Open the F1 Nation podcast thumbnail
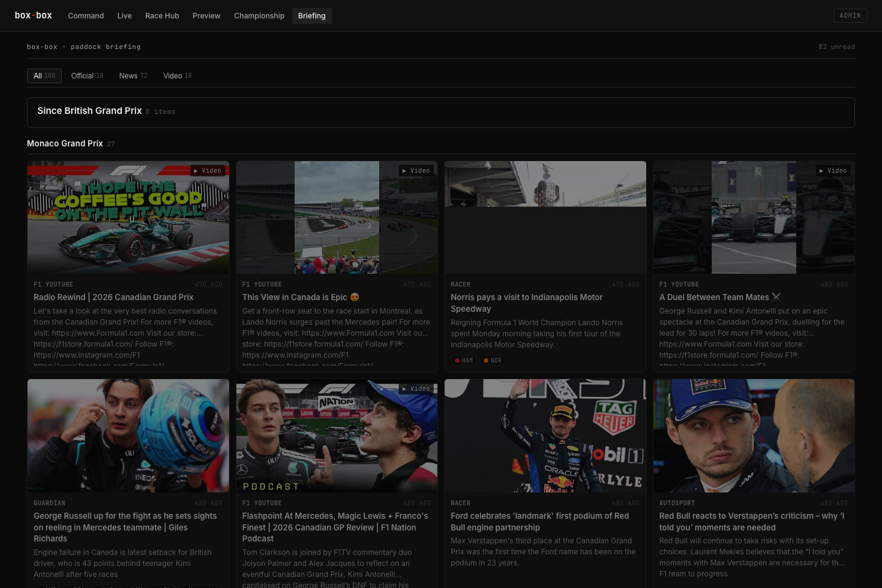The height and width of the screenshot is (588, 882). tap(337, 435)
